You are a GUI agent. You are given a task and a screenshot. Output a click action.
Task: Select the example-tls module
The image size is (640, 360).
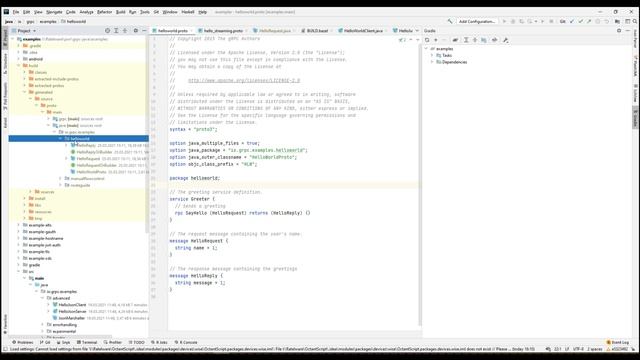39,251
